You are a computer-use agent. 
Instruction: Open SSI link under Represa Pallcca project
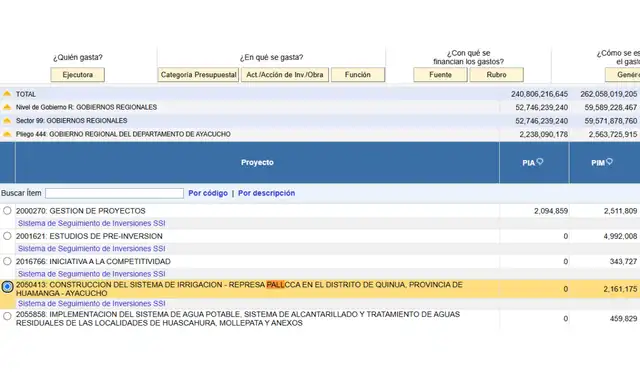click(x=91, y=304)
